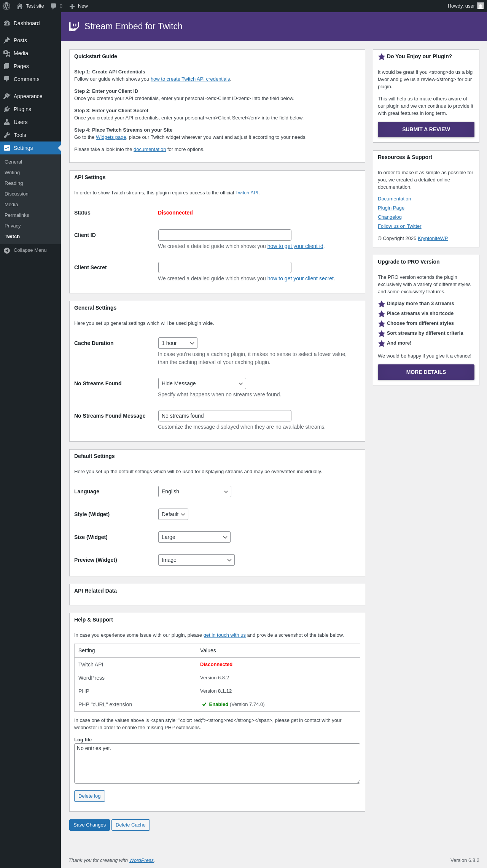The width and height of the screenshot is (487, 868).
Task: Open the Preview (Widget) dropdown
Action: [x=196, y=560]
